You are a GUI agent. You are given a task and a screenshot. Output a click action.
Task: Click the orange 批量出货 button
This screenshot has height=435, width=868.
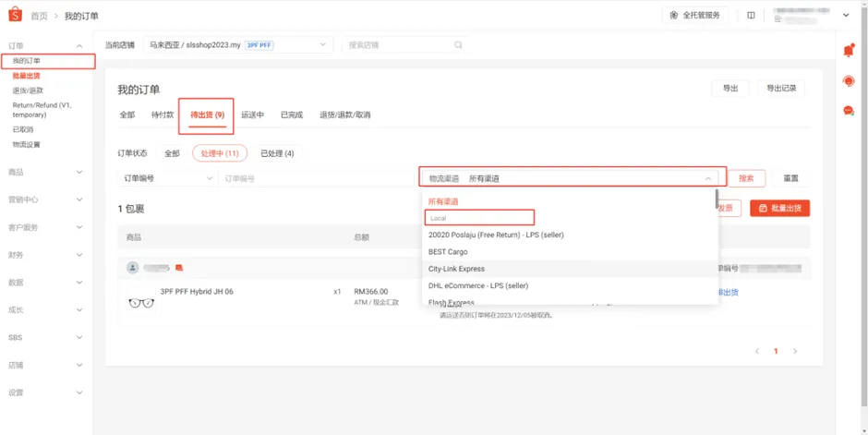[780, 208]
